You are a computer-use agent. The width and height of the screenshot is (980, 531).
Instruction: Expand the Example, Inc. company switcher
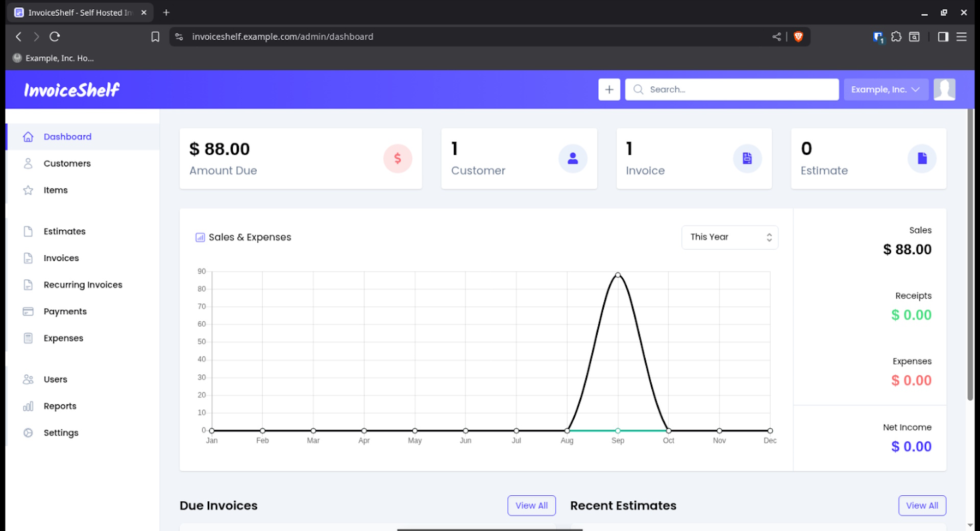click(x=885, y=89)
